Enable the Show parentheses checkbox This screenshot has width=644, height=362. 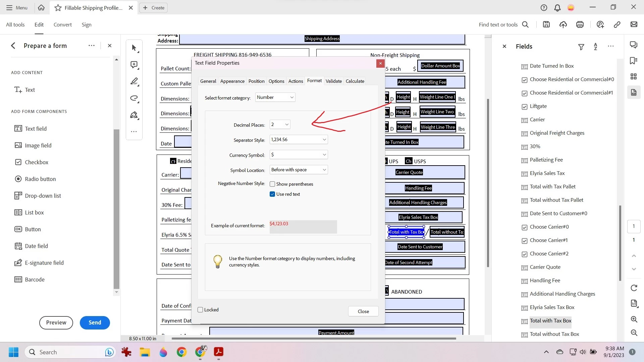272,184
